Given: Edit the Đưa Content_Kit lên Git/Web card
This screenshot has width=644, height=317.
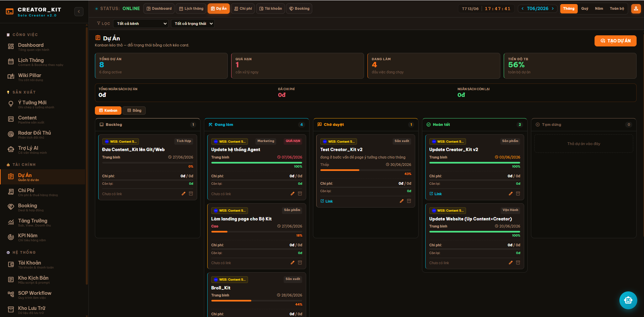Looking at the screenshot, I should click(x=183, y=193).
